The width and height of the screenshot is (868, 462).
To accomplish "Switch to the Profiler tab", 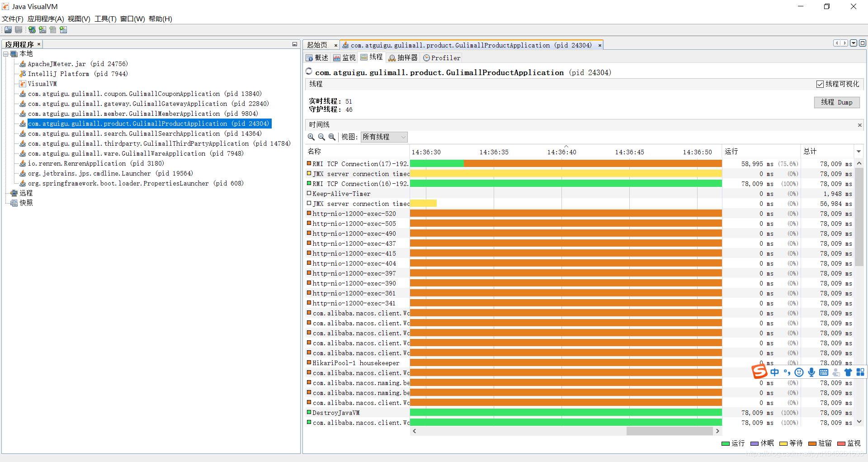I will 442,58.
